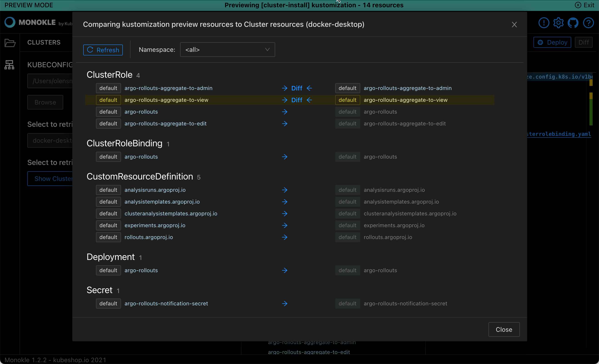599x364 pixels.
Task: Select local argo-rollouts-aggregate-to-admin resource
Action: [168, 88]
